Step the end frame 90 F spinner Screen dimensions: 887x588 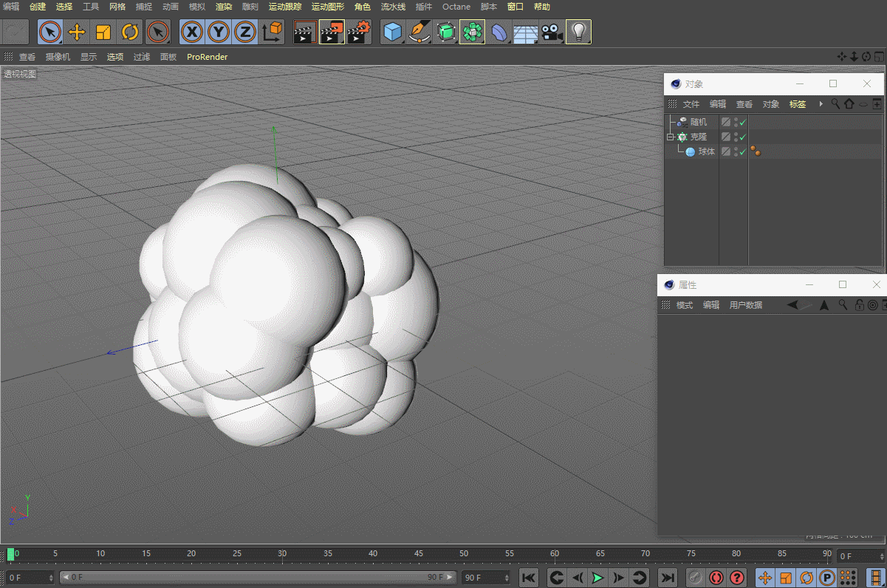[x=507, y=578]
